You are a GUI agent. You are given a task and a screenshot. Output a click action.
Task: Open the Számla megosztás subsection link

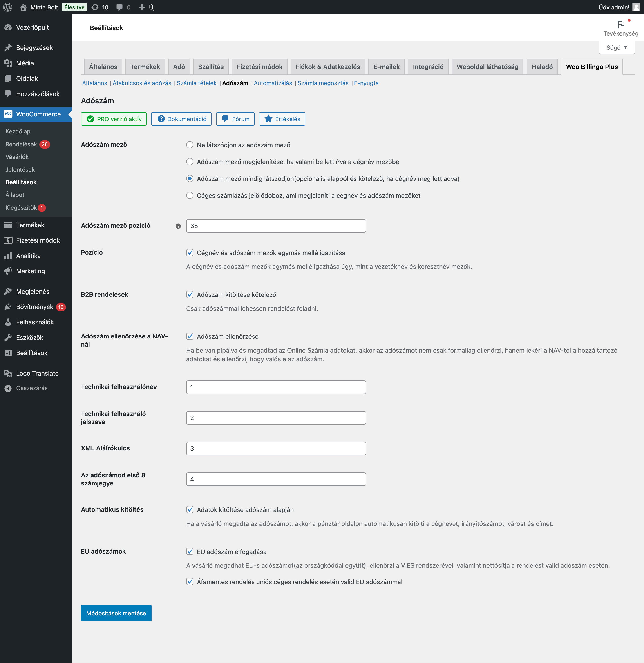pyautogui.click(x=323, y=83)
